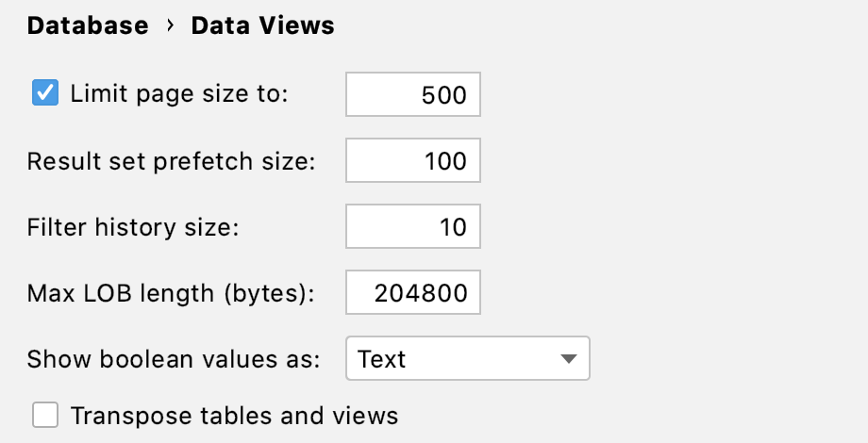Disable the Limit page size checkbox
The height and width of the screenshot is (443, 868).
(45, 94)
